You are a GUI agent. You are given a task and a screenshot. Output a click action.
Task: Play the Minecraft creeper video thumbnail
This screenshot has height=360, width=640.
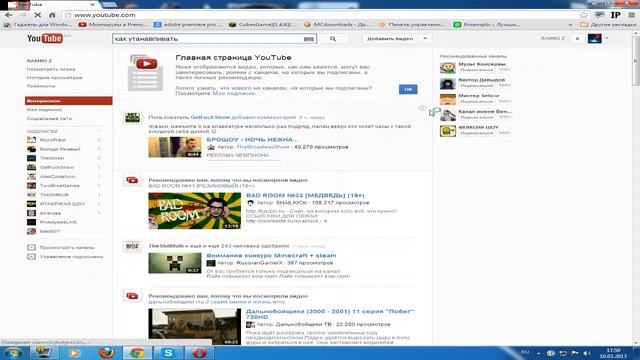coord(175,263)
